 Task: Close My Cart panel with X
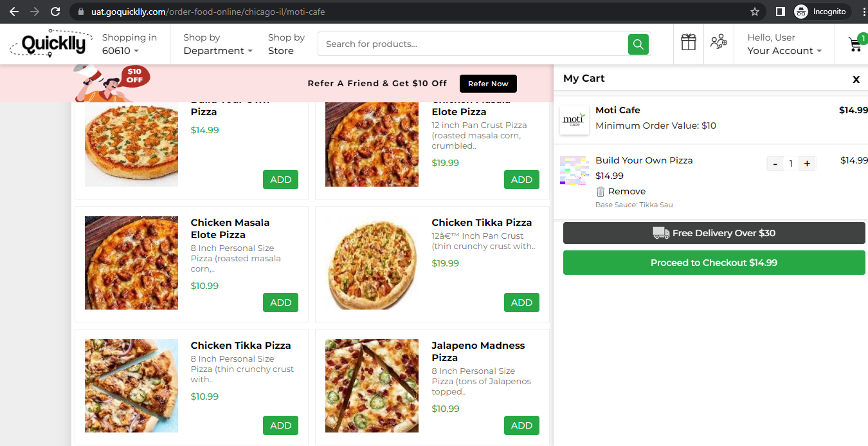click(x=856, y=79)
